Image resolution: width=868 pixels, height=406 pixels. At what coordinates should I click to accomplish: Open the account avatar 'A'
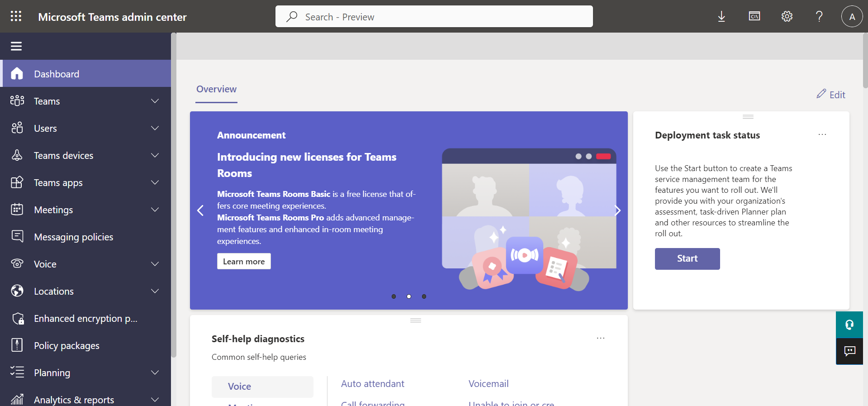(852, 16)
